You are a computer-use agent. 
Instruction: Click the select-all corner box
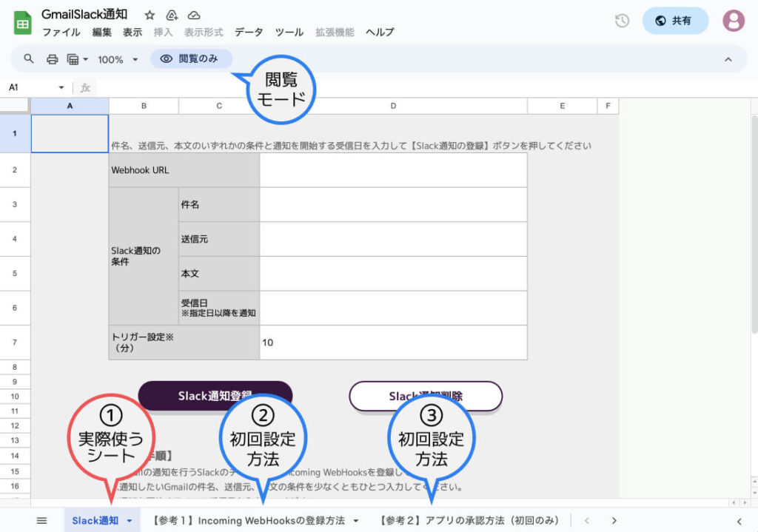(x=15, y=106)
